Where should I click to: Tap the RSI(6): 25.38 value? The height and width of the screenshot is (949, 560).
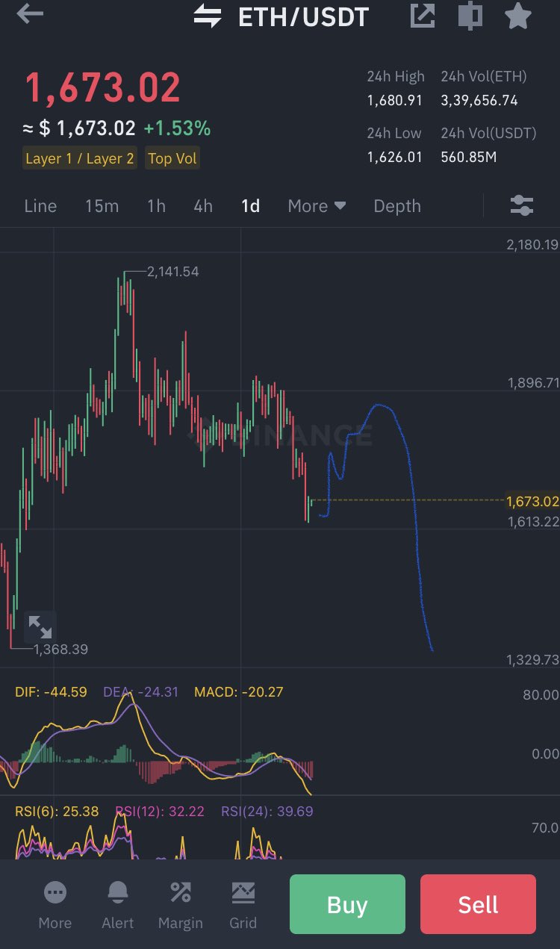(57, 812)
